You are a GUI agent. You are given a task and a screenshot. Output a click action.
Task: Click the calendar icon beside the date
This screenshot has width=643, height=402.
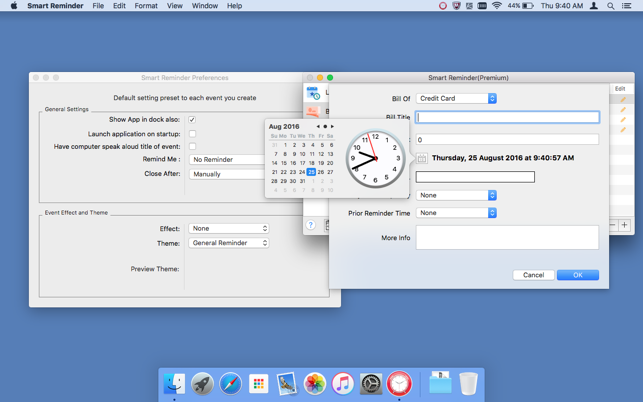[422, 158]
